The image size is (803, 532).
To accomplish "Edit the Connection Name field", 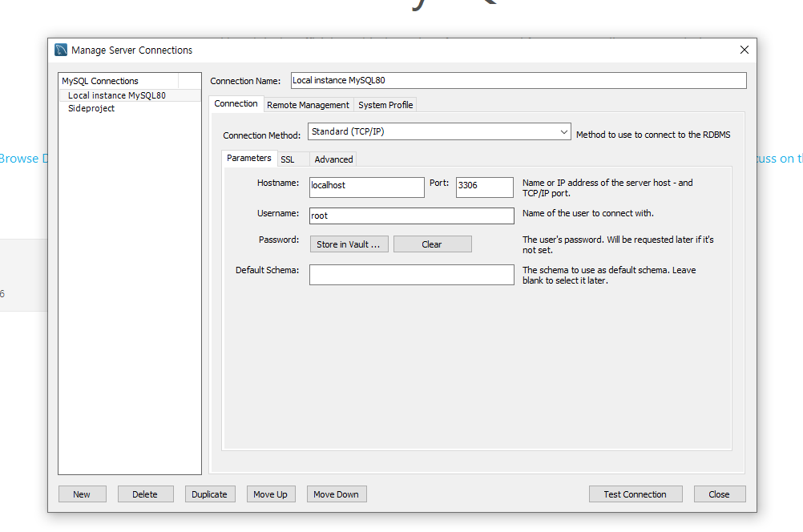I will 519,80.
